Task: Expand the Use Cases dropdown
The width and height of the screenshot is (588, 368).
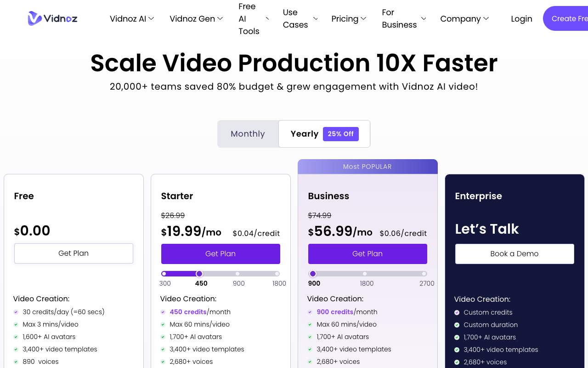Action: tap(300, 18)
